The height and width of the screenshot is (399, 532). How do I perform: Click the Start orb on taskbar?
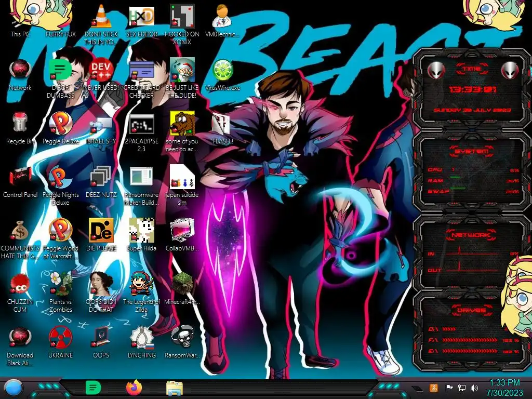click(x=14, y=388)
